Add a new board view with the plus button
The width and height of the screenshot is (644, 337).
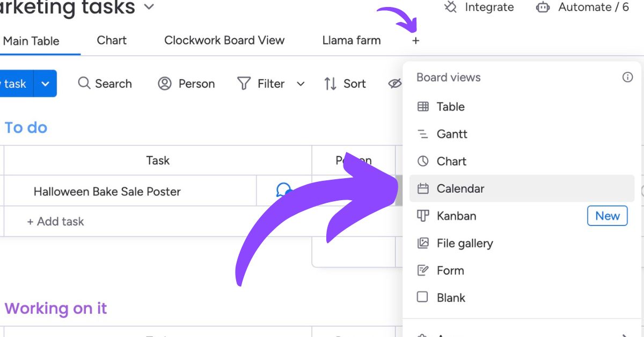[416, 40]
